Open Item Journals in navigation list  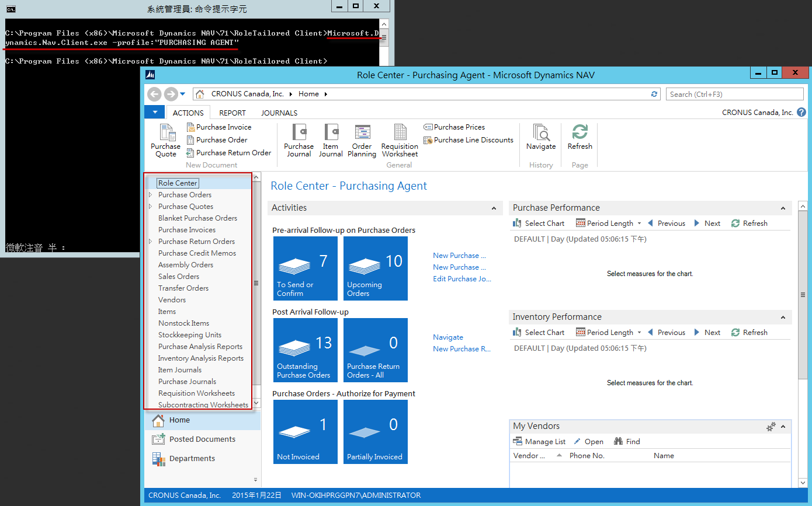179,370
